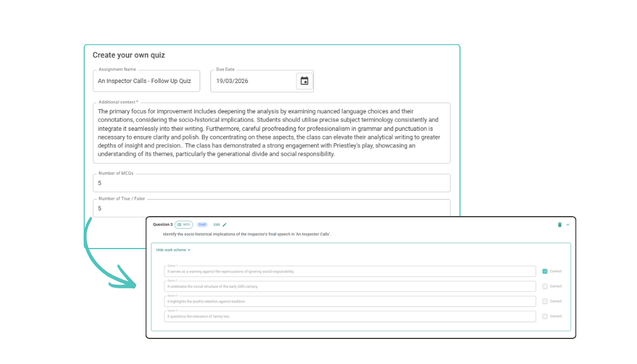Viewport: 637px width, 364px height.
Task: Open the Due Date calendar picker
Action: click(x=304, y=81)
